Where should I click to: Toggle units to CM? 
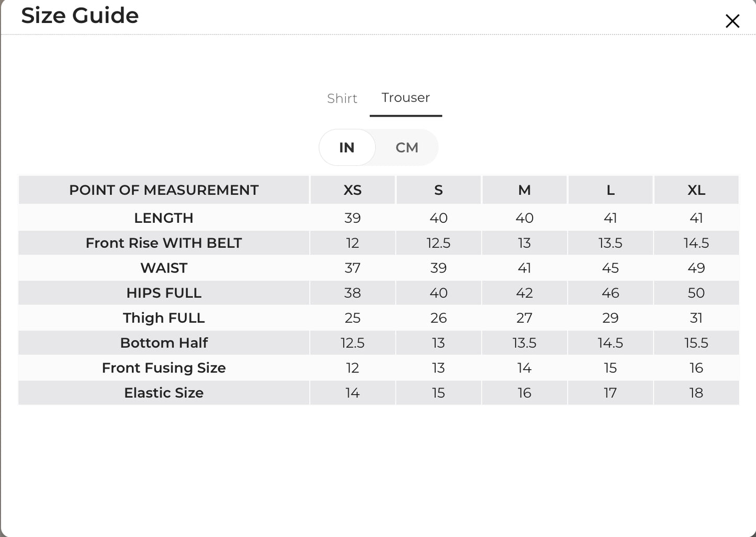click(x=407, y=147)
